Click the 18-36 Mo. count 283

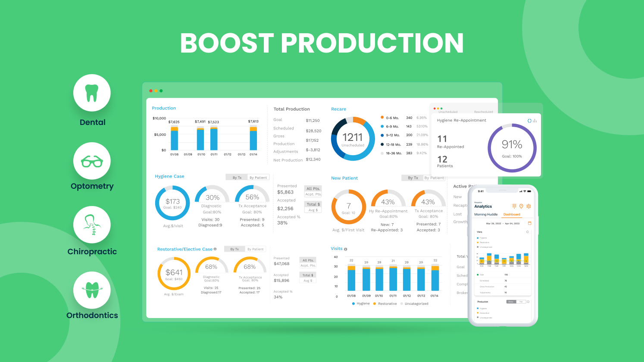pos(409,153)
